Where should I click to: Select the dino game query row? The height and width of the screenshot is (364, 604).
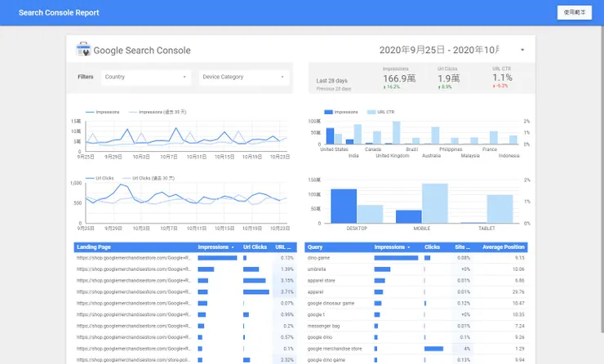click(416, 258)
